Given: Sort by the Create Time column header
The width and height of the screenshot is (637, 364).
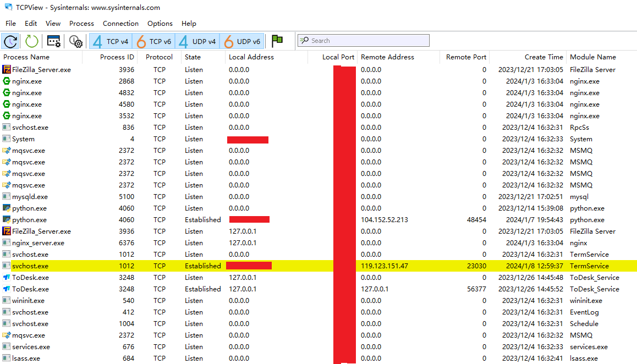Looking at the screenshot, I should [x=543, y=57].
